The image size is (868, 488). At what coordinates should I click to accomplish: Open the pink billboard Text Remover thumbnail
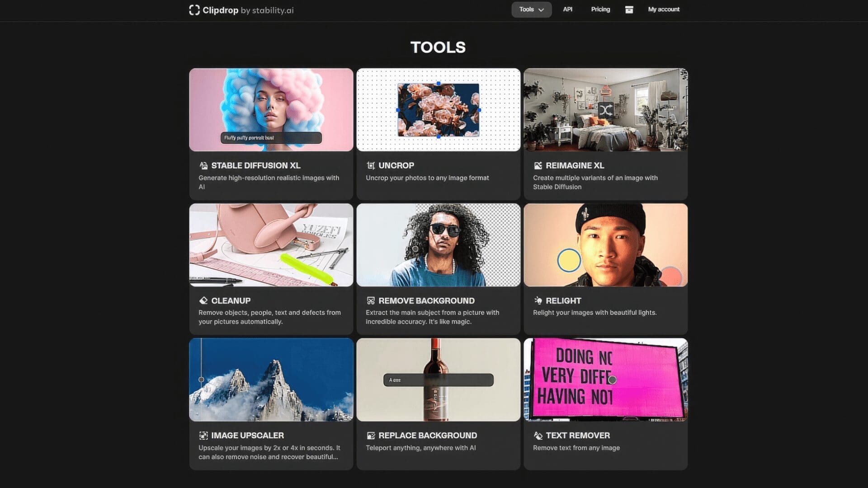(x=605, y=380)
